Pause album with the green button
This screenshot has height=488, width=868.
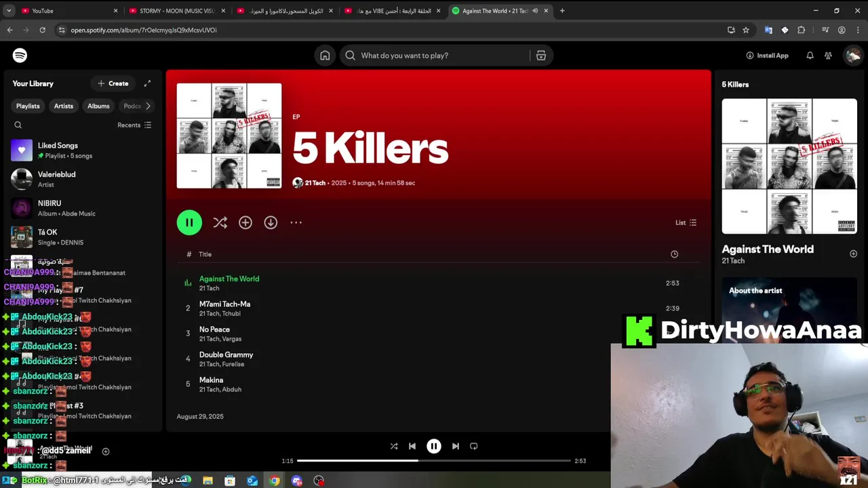click(x=189, y=222)
